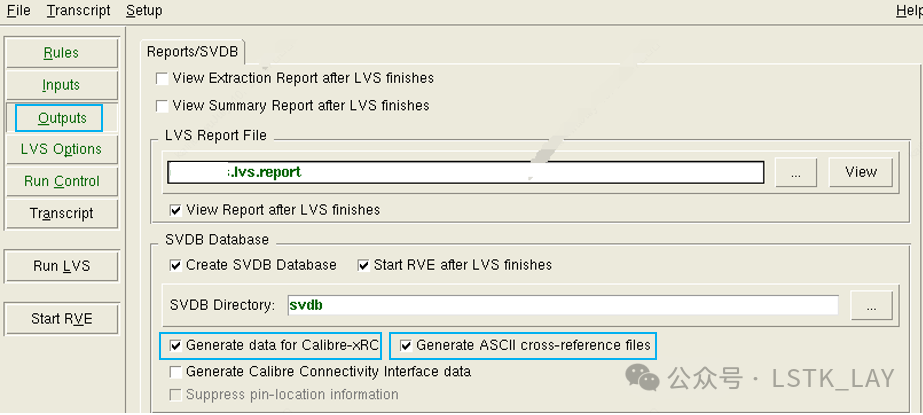Toggle Start RVE after LVS finishes
This screenshot has height=415, width=923.
[x=364, y=265]
